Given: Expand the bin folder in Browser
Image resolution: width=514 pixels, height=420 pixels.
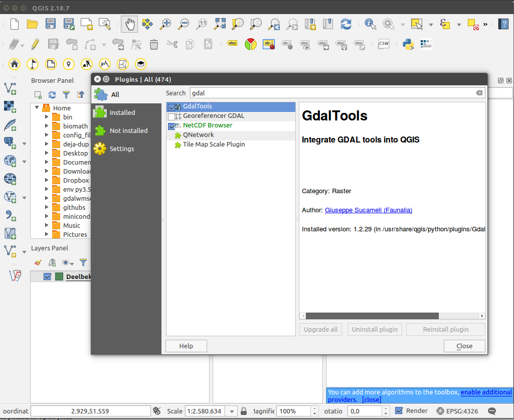Looking at the screenshot, I should (x=47, y=116).
